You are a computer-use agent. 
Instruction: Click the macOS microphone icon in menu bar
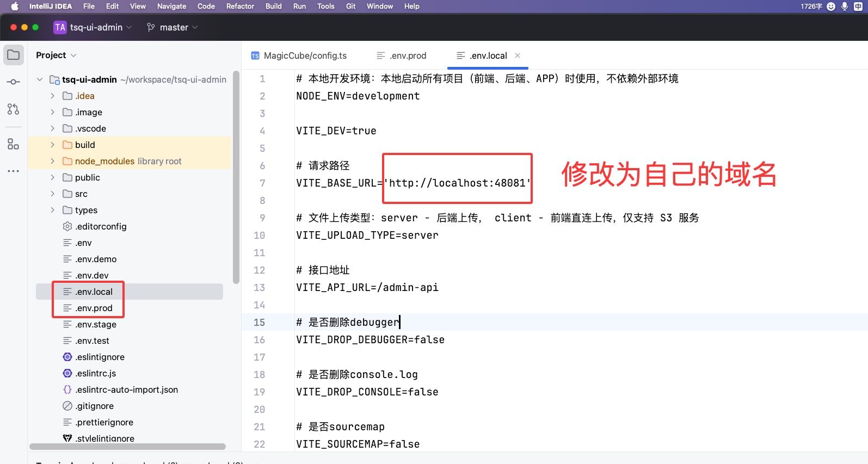[845, 7]
